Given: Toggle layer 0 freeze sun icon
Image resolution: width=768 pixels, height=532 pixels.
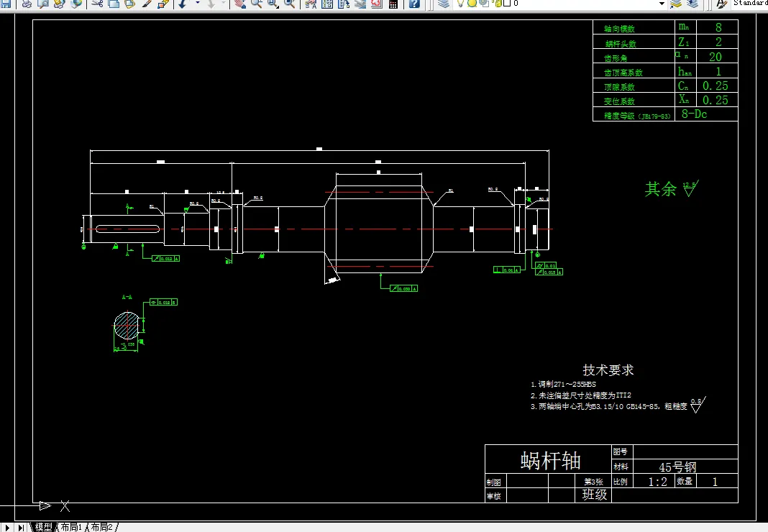Looking at the screenshot, I should (472, 3).
